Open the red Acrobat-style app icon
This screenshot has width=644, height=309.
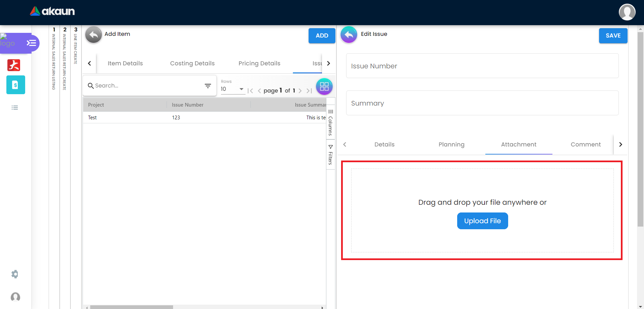[x=14, y=65]
